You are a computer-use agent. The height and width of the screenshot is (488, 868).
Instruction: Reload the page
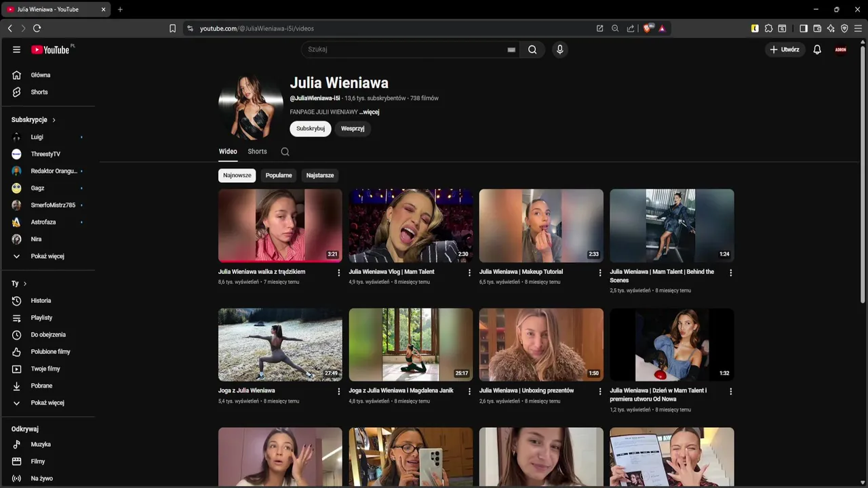click(37, 28)
